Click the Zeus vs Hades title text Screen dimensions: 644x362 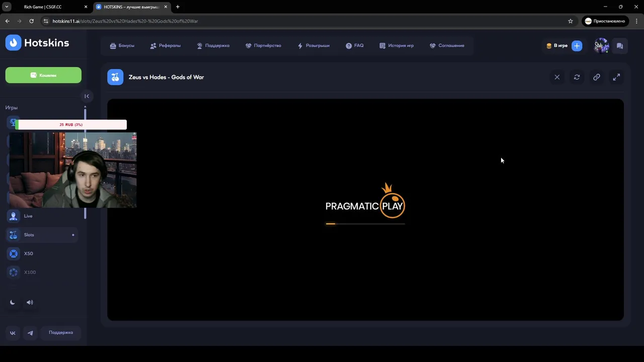166,77
